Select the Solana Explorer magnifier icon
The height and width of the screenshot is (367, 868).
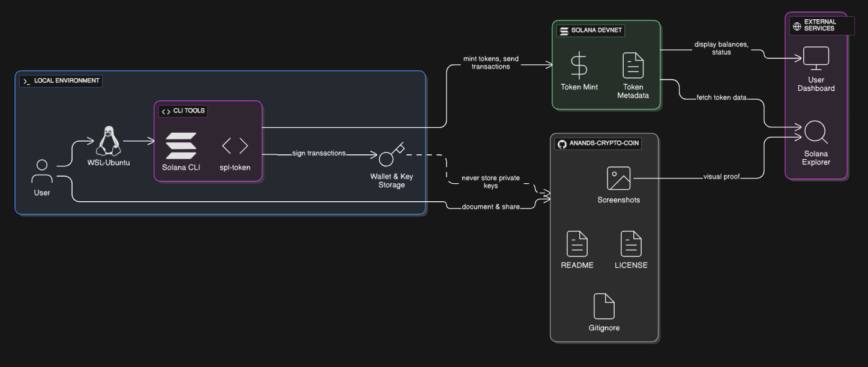pos(816,133)
